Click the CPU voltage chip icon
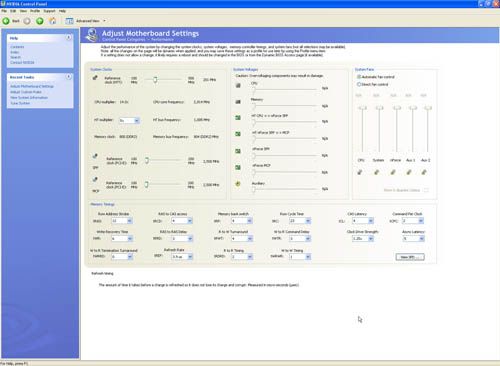500x366 pixels. coord(238,85)
